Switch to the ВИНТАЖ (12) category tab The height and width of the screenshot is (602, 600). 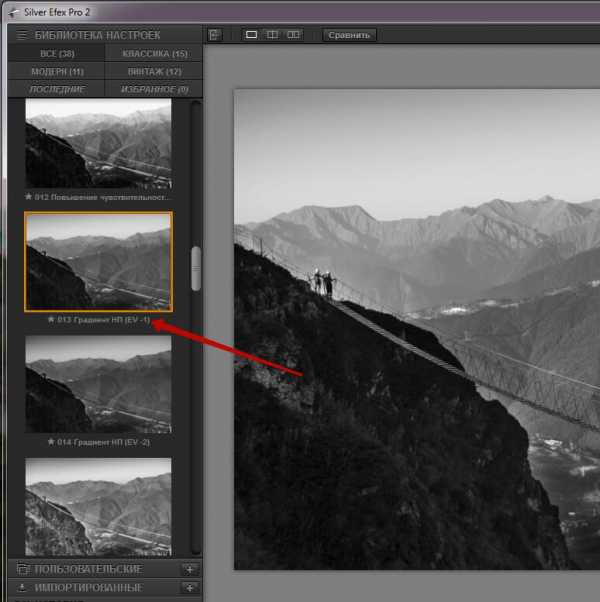154,71
